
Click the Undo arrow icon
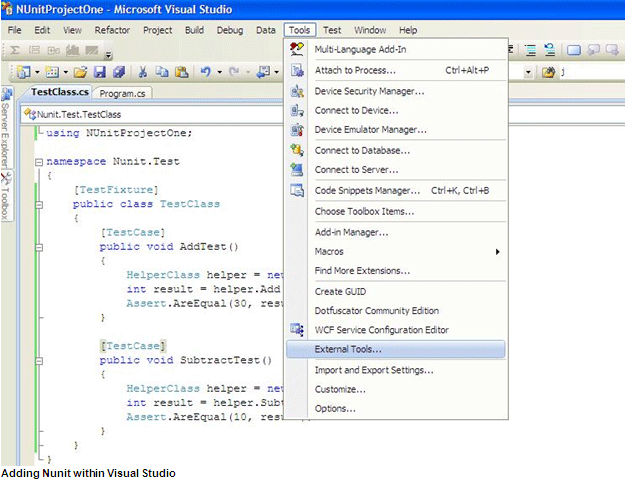click(205, 72)
